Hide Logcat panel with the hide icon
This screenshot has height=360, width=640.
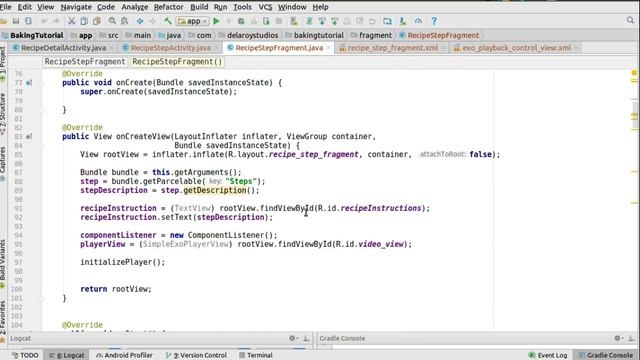pos(306,338)
